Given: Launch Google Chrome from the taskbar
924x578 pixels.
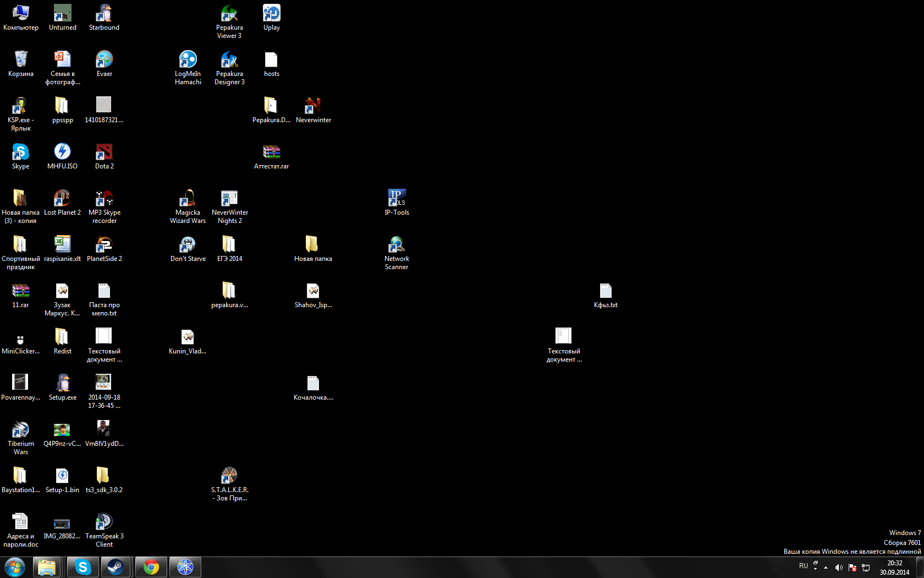Looking at the screenshot, I should 151,567.
